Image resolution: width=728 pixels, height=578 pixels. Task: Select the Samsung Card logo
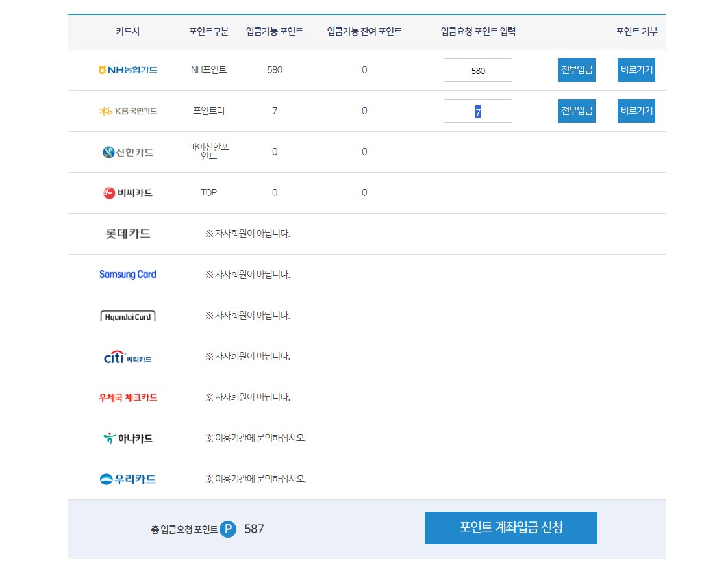[x=127, y=274]
